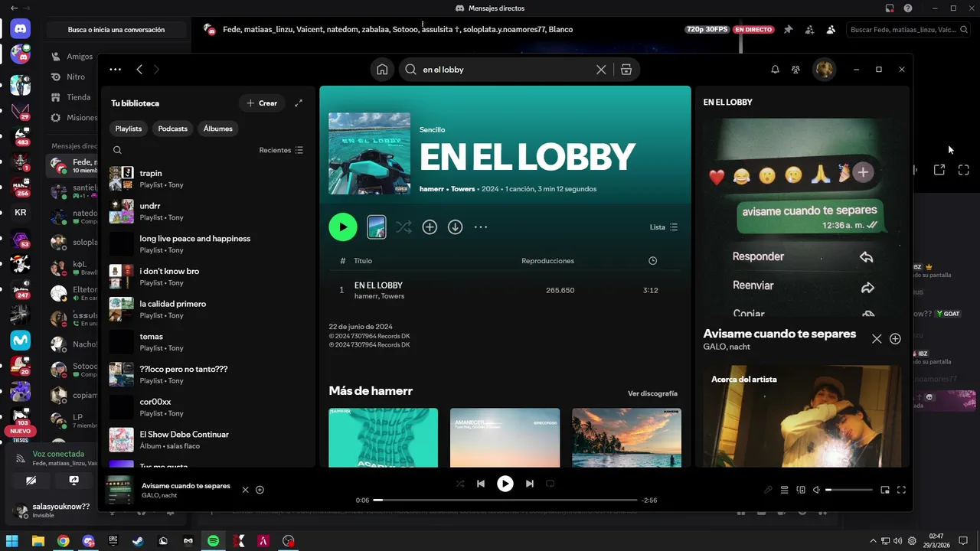Open the Spotify profile avatar menu
The width and height of the screenshot is (980, 551).
824,70
